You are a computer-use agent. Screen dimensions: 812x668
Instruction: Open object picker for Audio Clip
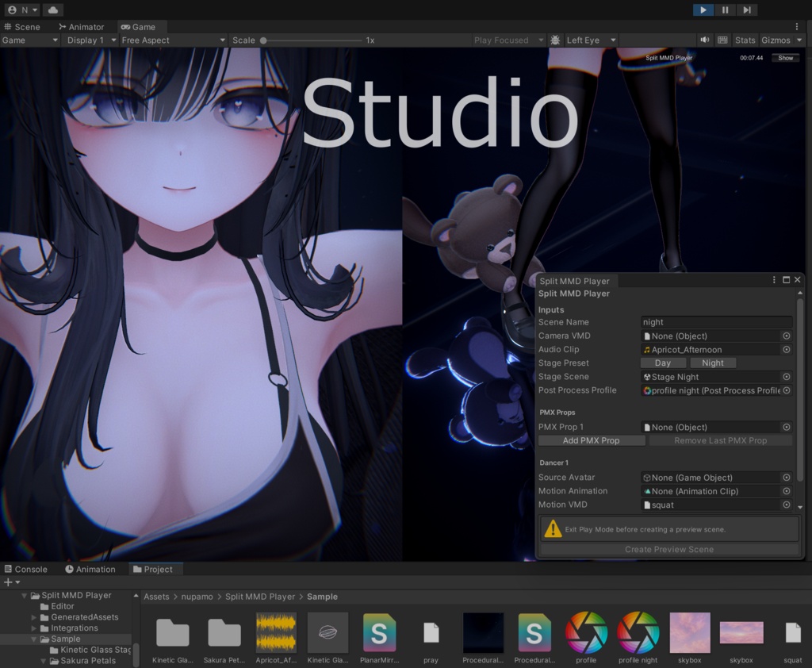click(x=786, y=349)
